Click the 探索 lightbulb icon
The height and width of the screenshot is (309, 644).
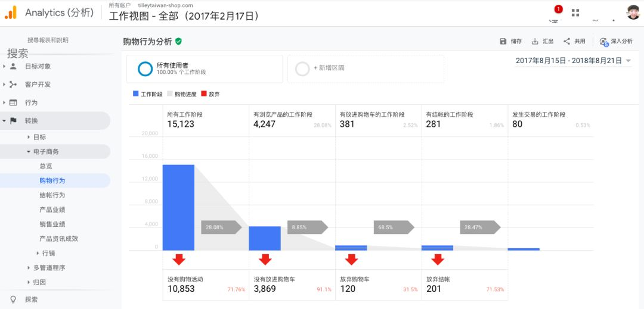point(13,299)
